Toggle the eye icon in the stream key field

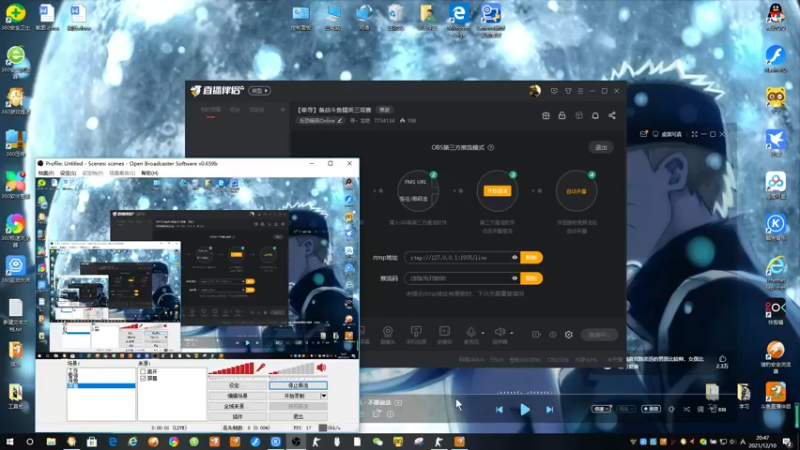[x=514, y=278]
